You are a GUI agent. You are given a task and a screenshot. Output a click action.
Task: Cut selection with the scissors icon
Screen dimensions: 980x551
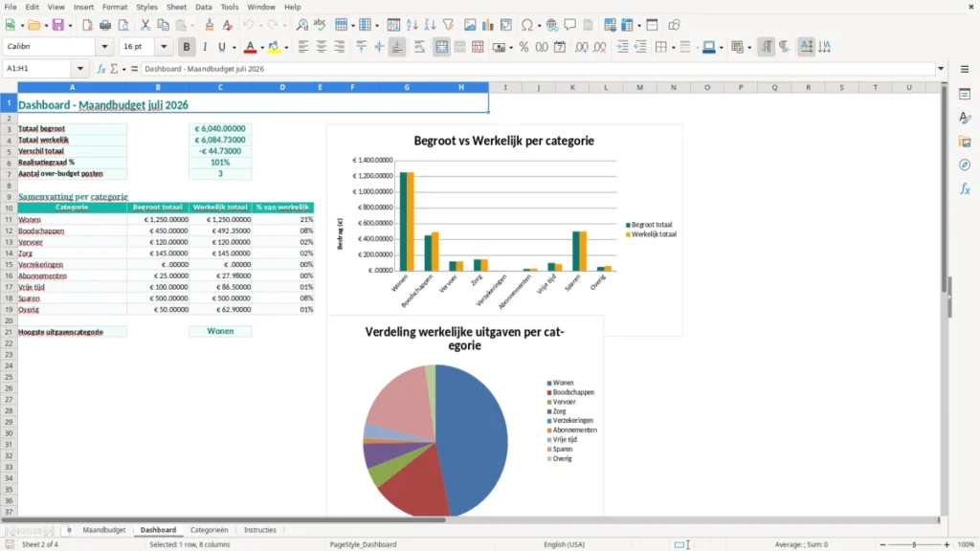[145, 25]
